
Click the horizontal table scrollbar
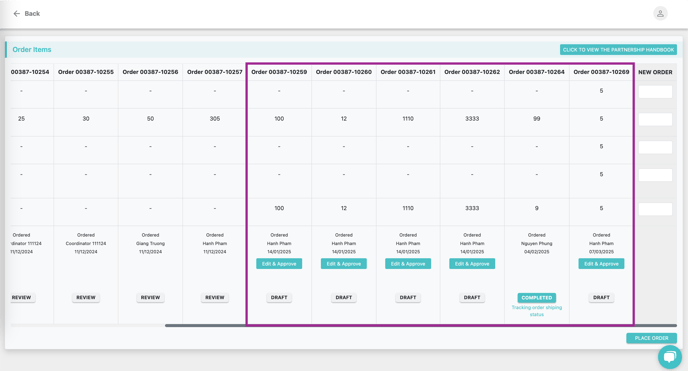tap(421, 325)
